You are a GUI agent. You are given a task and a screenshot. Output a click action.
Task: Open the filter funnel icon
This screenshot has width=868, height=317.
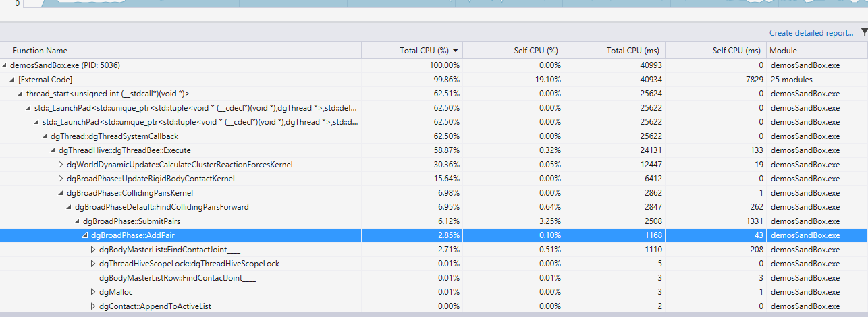[x=864, y=32]
